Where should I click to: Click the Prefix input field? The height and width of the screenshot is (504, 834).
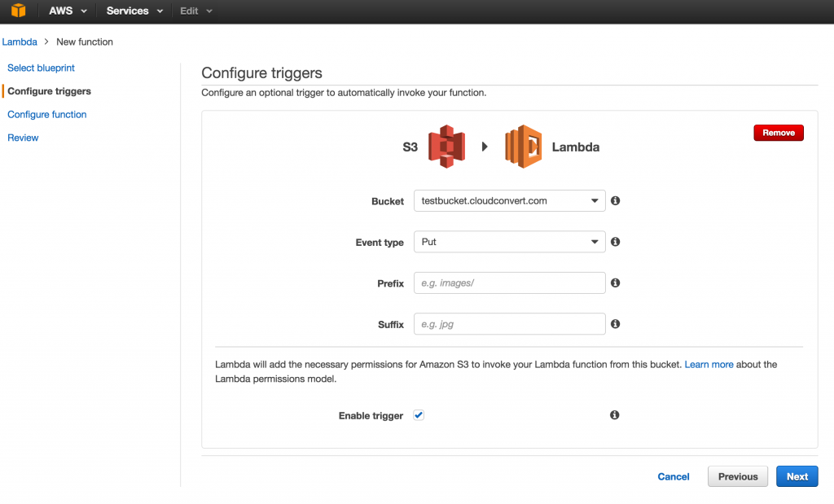pyautogui.click(x=510, y=283)
